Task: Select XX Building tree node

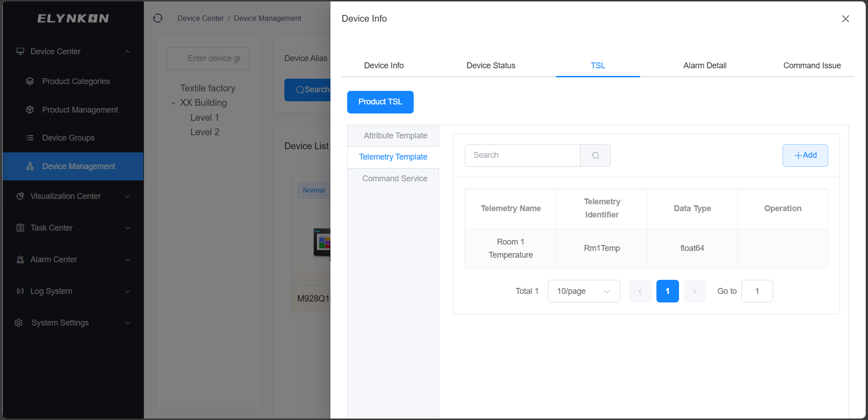Action: [x=203, y=103]
